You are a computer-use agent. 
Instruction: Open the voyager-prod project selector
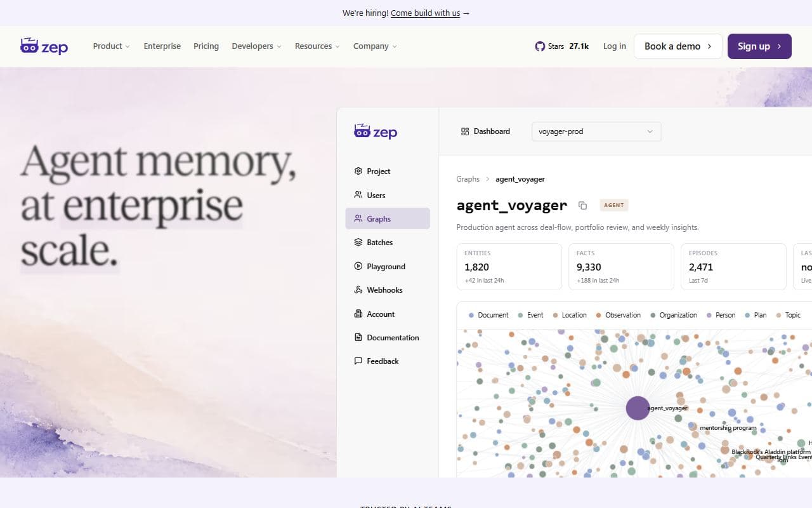(x=596, y=131)
